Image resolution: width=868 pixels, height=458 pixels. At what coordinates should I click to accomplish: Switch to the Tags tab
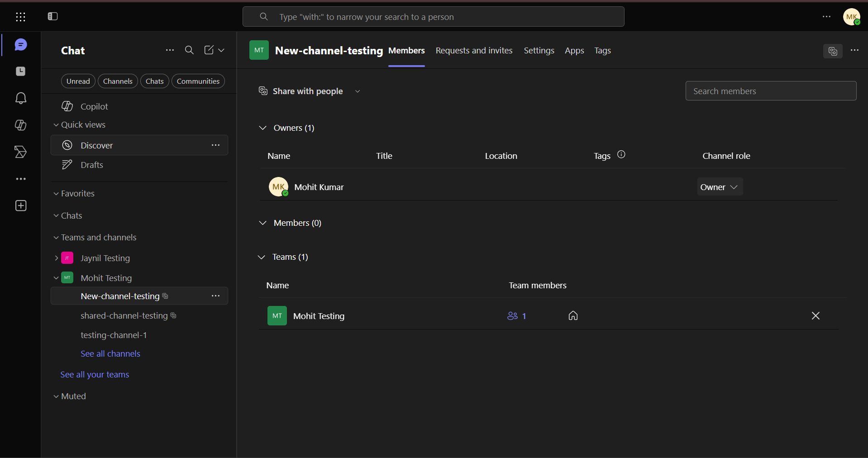(x=602, y=51)
